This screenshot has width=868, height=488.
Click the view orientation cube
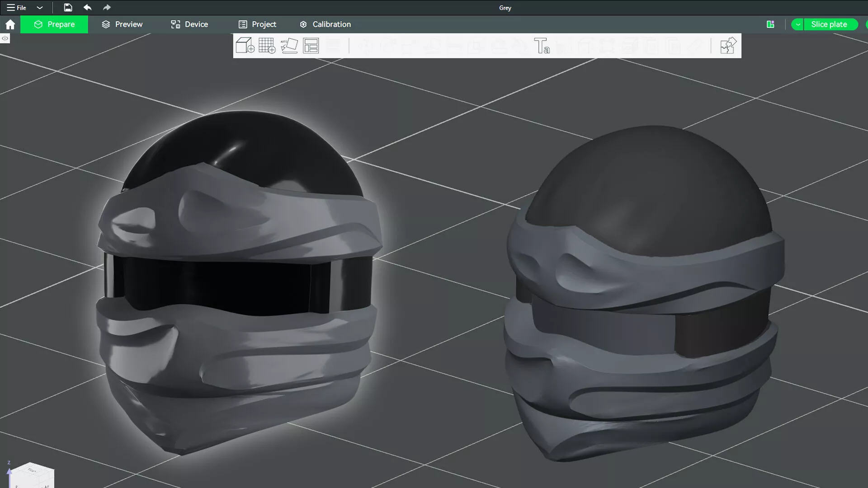[32, 475]
